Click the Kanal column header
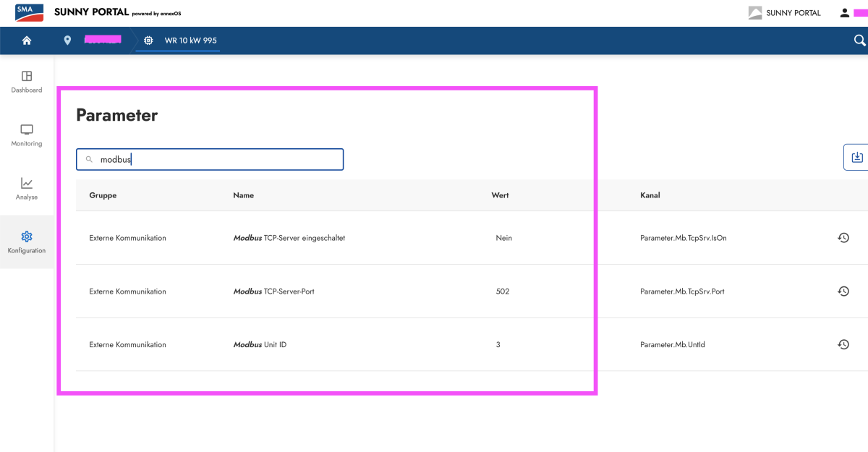Screen dimensions: 868x452 pos(650,195)
